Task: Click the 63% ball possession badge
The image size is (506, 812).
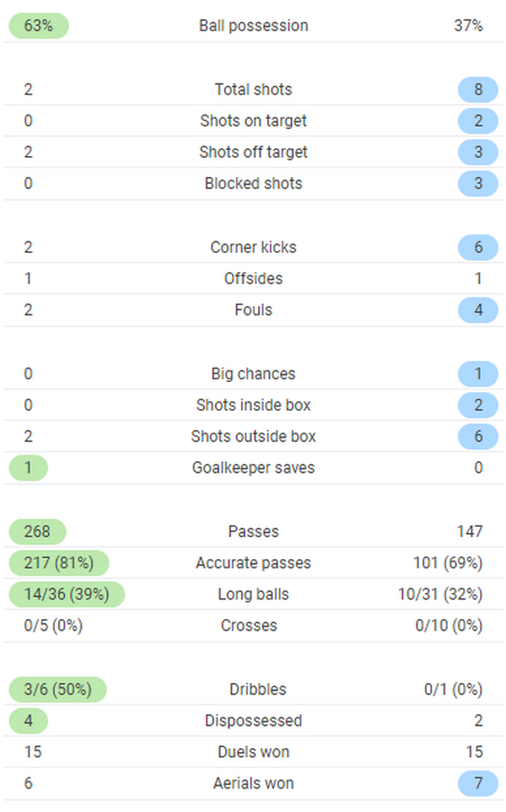Action: [x=38, y=26]
